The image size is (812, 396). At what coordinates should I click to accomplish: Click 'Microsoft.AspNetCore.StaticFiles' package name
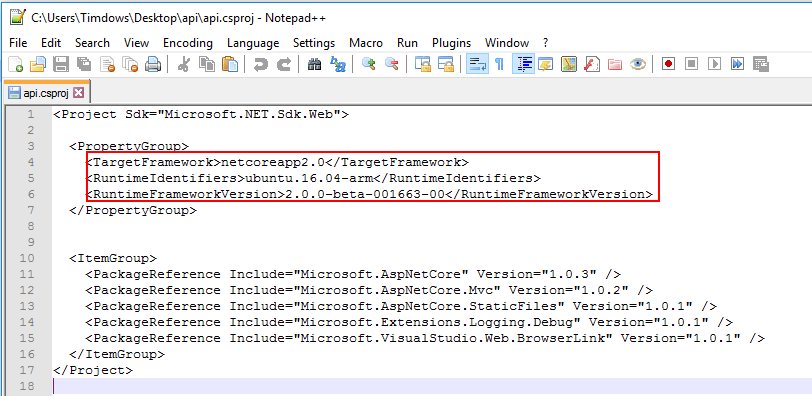coord(429,306)
